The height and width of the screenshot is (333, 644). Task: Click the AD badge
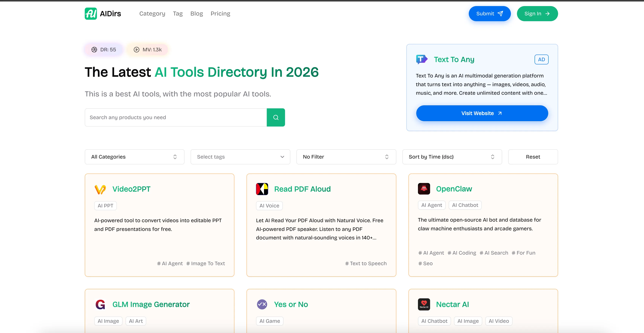pos(541,59)
